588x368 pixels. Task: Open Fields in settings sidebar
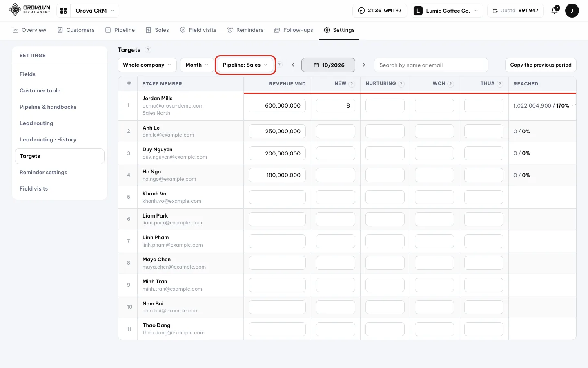[60, 74]
